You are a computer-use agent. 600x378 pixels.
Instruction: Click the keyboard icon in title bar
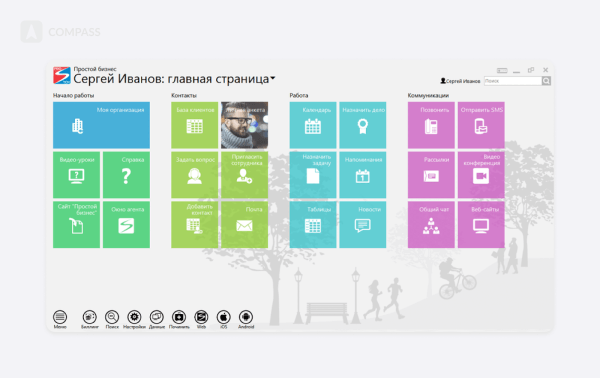click(x=502, y=70)
